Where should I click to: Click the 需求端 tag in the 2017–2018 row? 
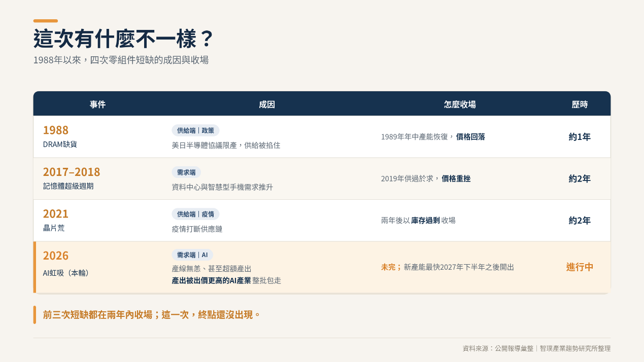(x=186, y=172)
